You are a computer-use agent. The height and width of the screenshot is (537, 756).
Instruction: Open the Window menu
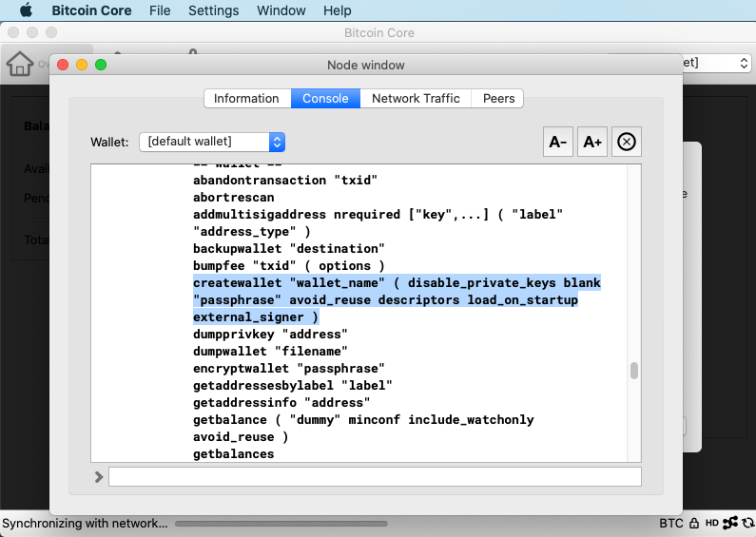(x=281, y=10)
